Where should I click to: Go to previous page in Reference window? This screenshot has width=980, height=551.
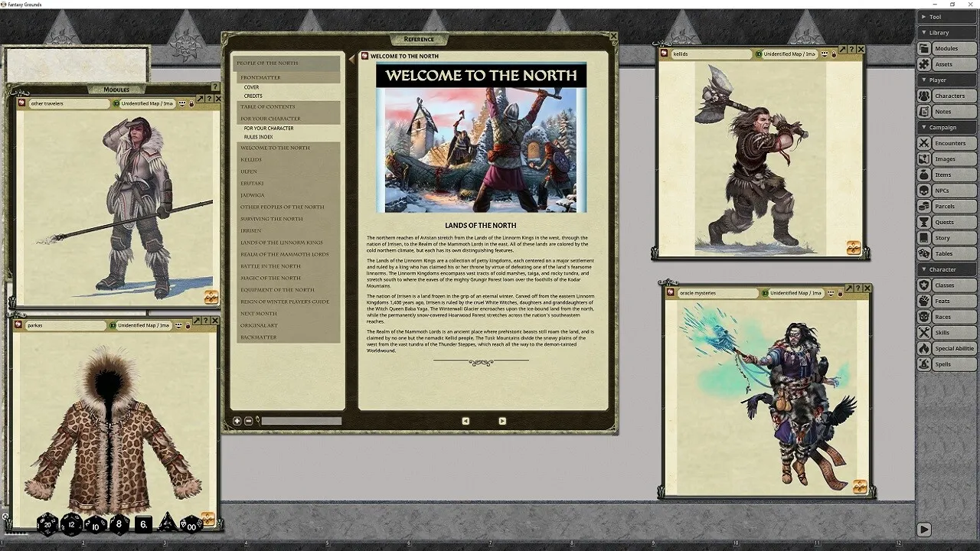coord(465,421)
